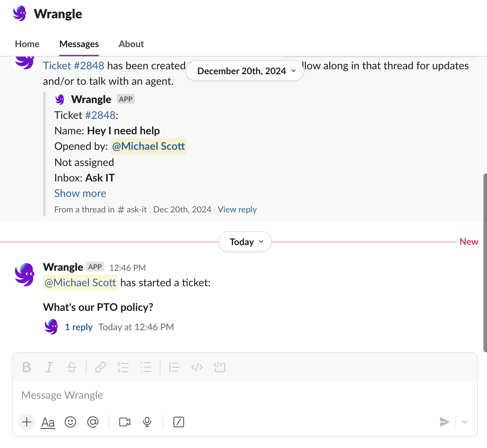487x448 pixels.
Task: Mention someone with the @ icon
Action: point(93,422)
